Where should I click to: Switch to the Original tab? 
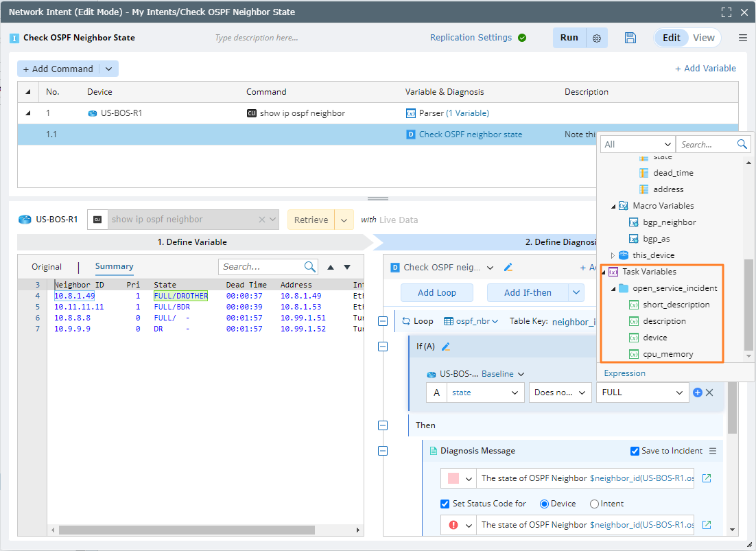click(47, 267)
